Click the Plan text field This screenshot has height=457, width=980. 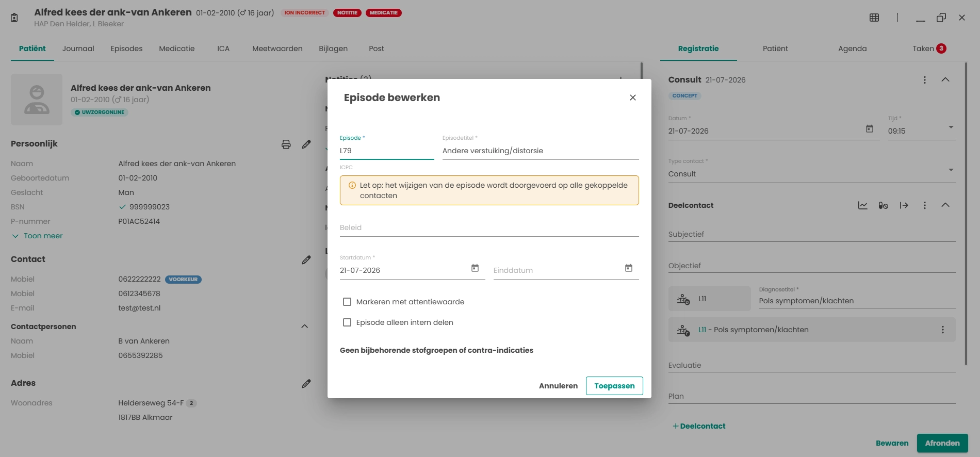(x=812, y=396)
